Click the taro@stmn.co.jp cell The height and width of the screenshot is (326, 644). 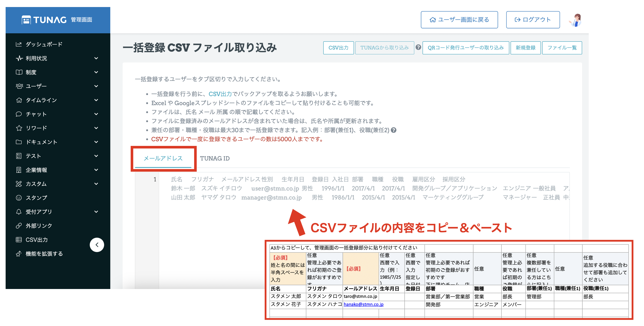[x=360, y=296]
